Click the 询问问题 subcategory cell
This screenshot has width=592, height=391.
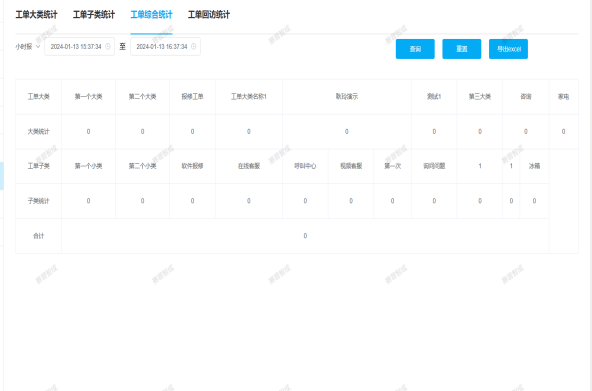tap(434, 166)
